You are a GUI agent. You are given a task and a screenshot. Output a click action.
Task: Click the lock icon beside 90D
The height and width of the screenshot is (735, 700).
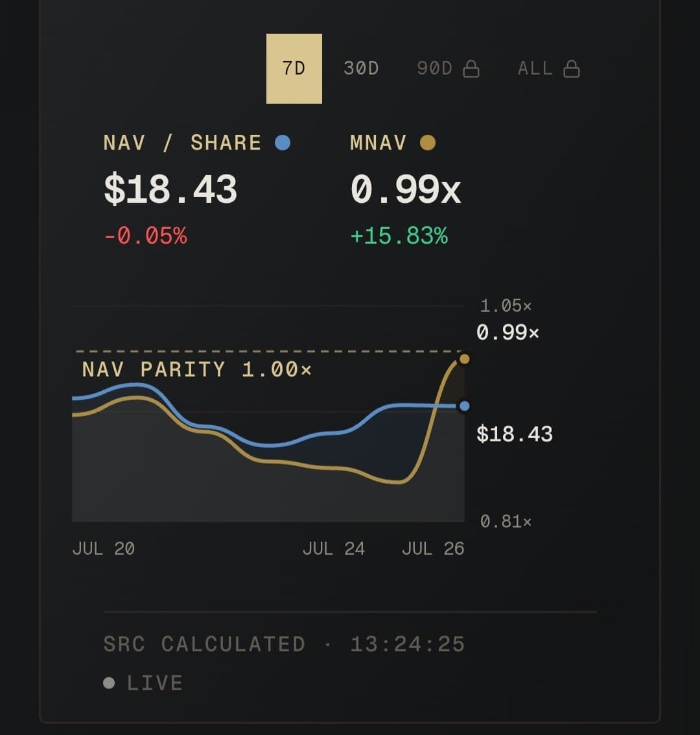click(471, 69)
